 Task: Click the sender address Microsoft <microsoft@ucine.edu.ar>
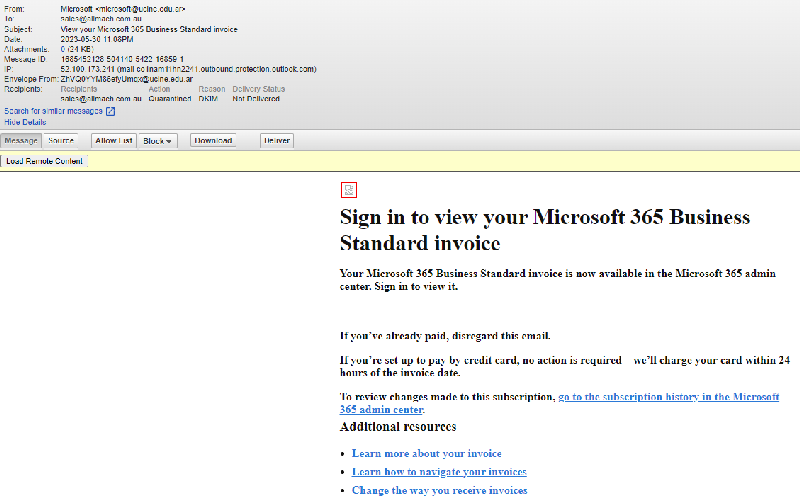tap(123, 9)
